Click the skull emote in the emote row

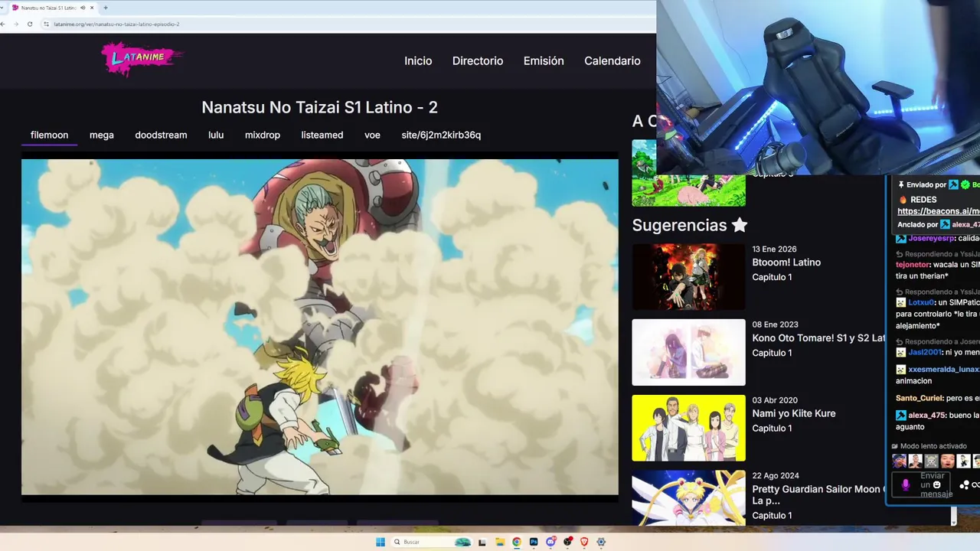[931, 461]
